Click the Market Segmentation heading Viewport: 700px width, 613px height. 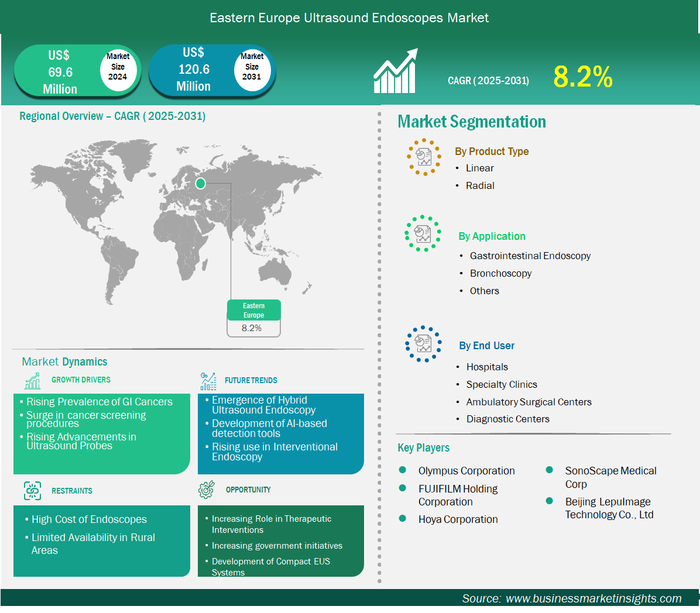point(472,122)
